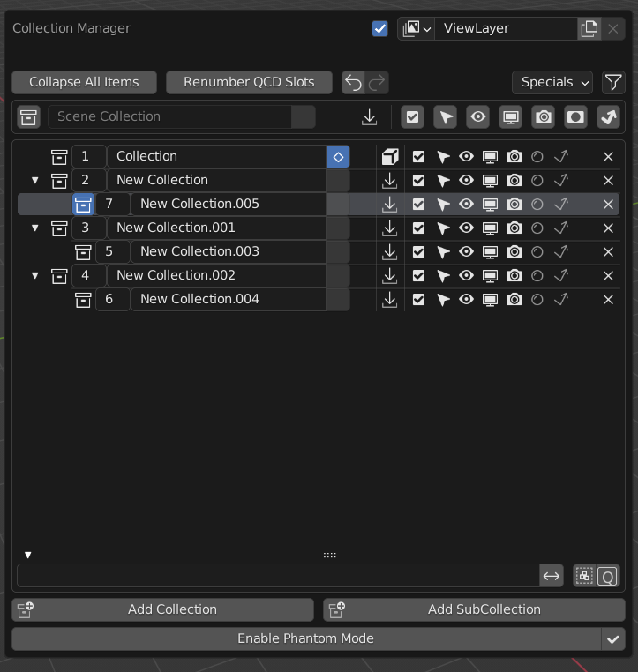This screenshot has height=672, width=638.
Task: Uncheck exclude checkbox for New Collection.003
Action: click(x=418, y=251)
